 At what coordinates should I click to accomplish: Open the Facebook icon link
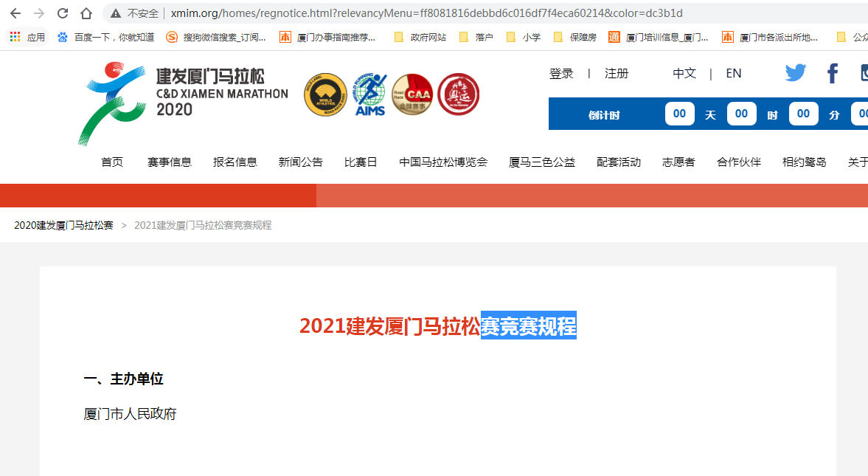click(833, 73)
